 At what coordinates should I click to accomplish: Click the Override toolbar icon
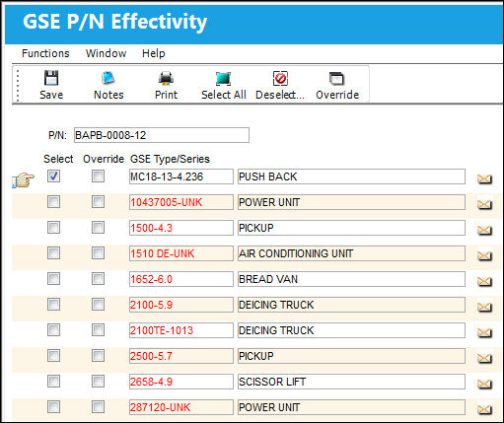click(337, 79)
